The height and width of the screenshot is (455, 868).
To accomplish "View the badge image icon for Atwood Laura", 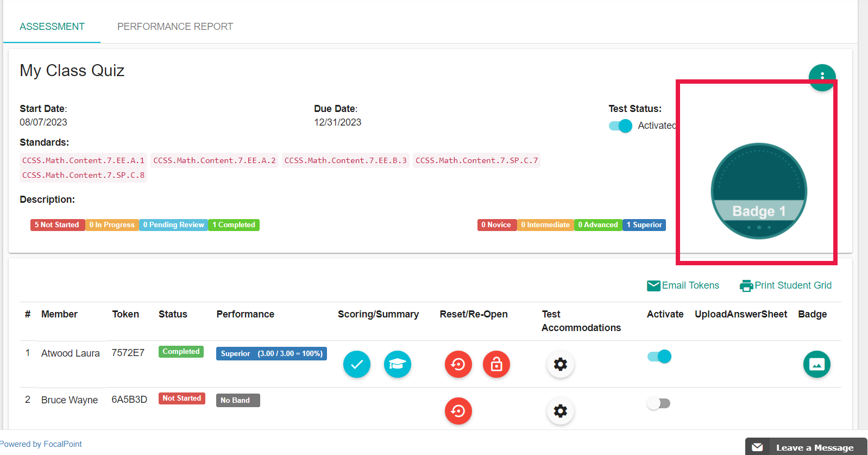I will tap(817, 364).
